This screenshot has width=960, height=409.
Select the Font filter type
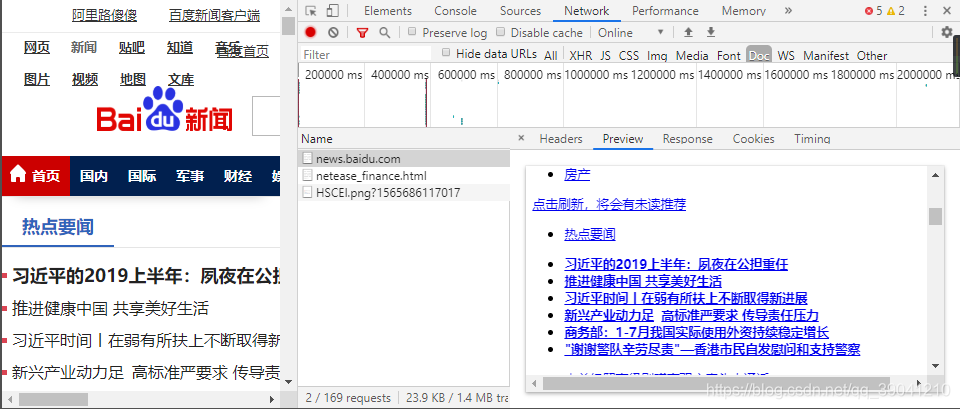point(729,56)
